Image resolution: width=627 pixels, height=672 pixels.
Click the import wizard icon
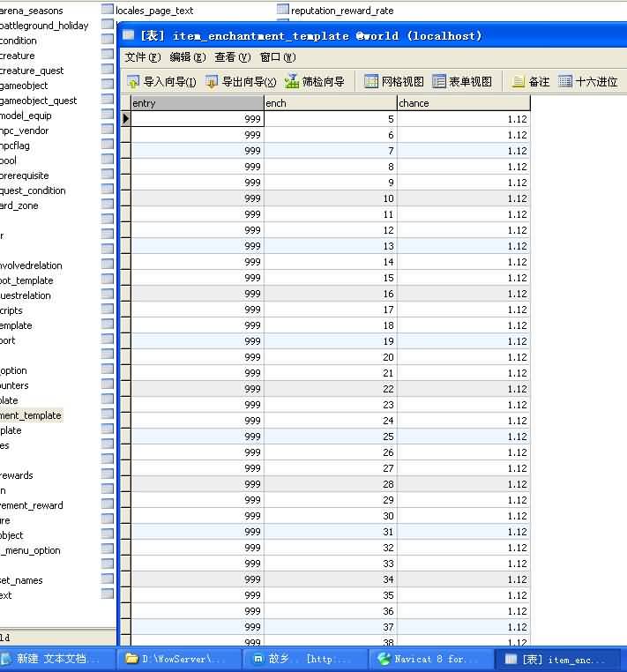[133, 81]
